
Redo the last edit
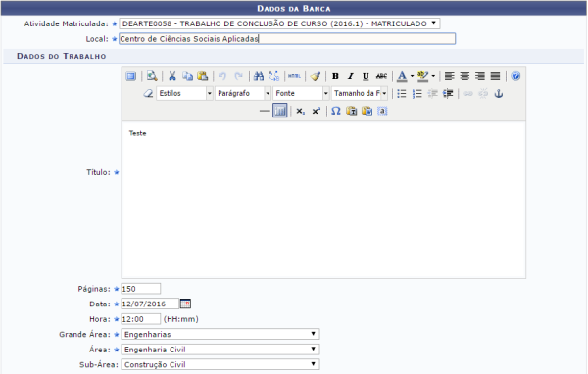pos(238,76)
